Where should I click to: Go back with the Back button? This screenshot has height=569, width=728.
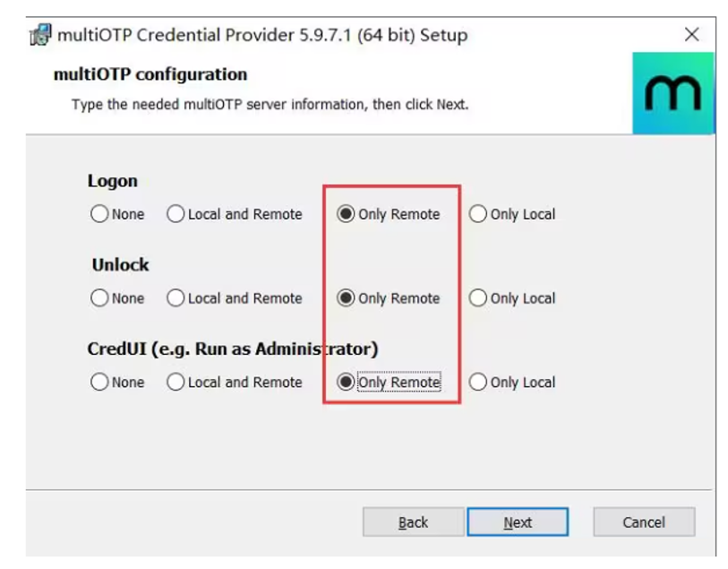413,522
